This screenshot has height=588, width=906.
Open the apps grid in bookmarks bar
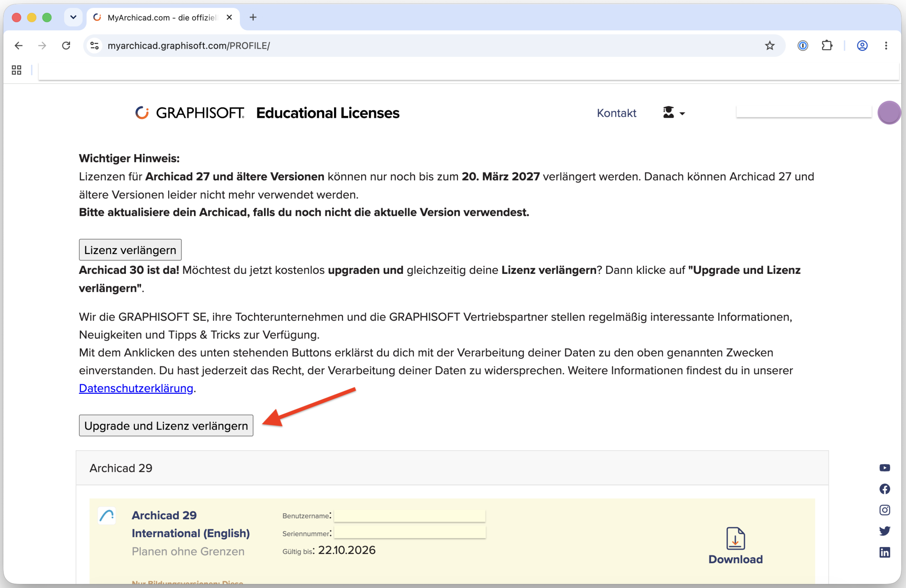click(x=16, y=70)
